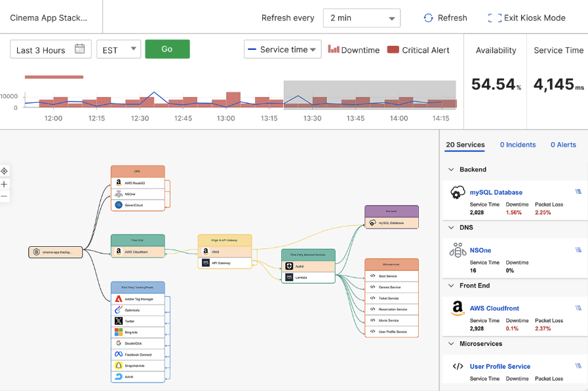This screenshot has height=391, width=588.
Task: Select the Reservation Service node
Action: pyautogui.click(x=391, y=309)
